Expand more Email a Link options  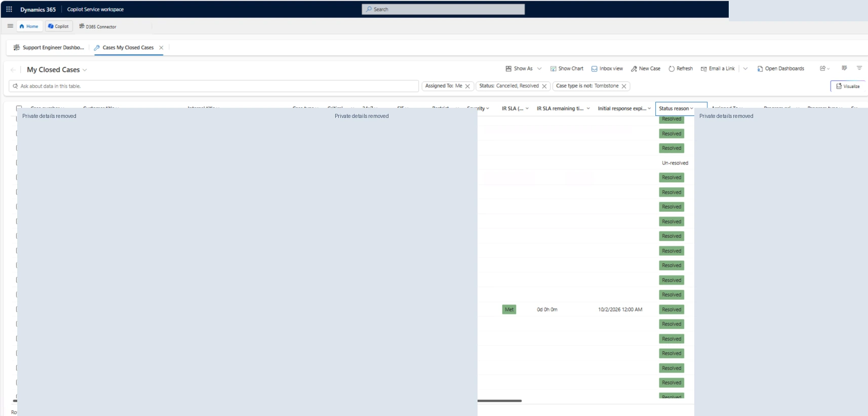(745, 69)
